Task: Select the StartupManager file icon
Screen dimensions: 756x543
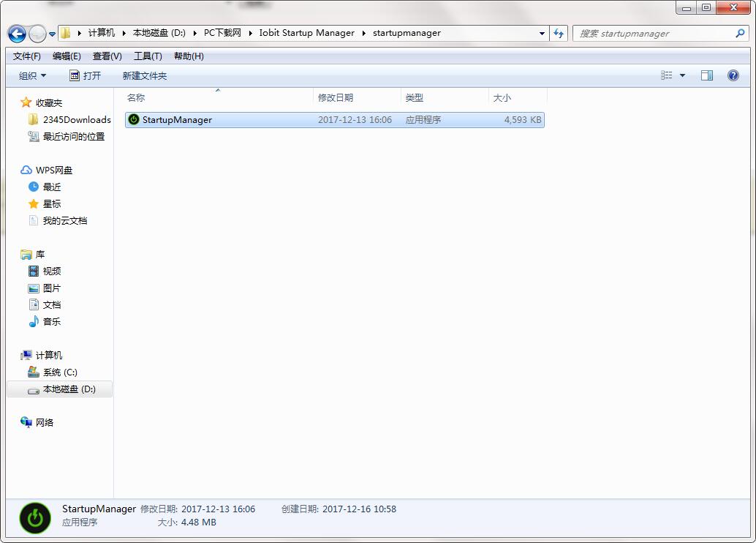Action: [134, 120]
